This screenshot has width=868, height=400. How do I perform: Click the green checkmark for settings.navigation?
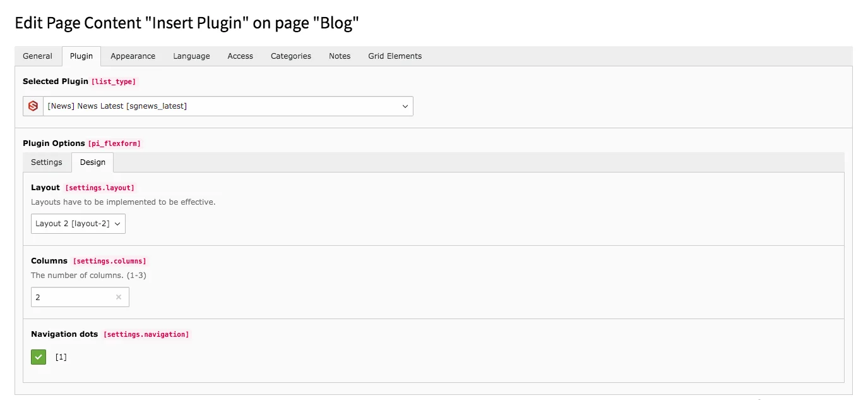coord(38,356)
